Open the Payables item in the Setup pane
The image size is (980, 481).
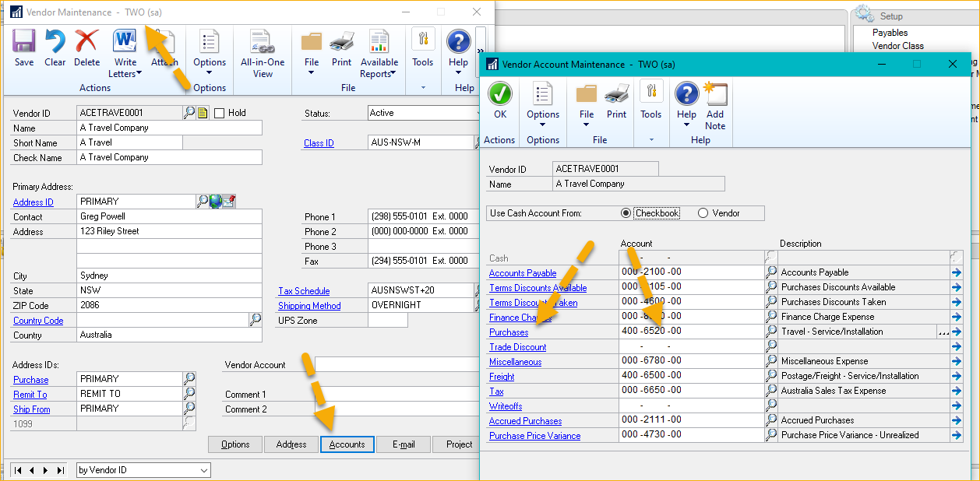[890, 33]
